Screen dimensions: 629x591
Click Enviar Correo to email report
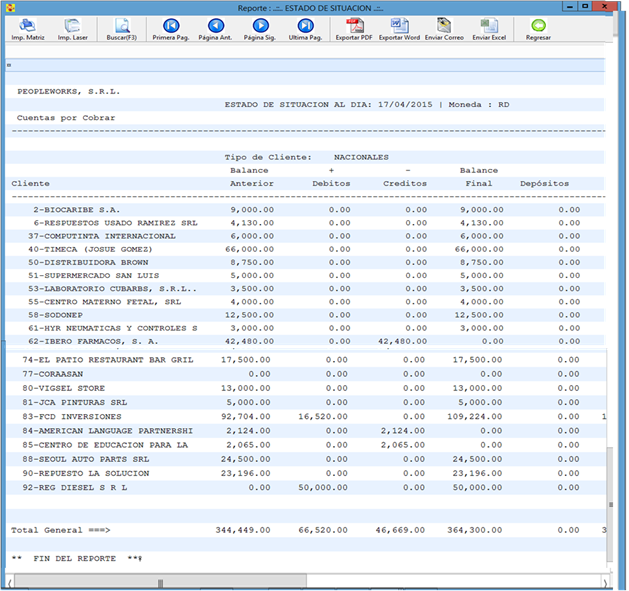pos(444,25)
